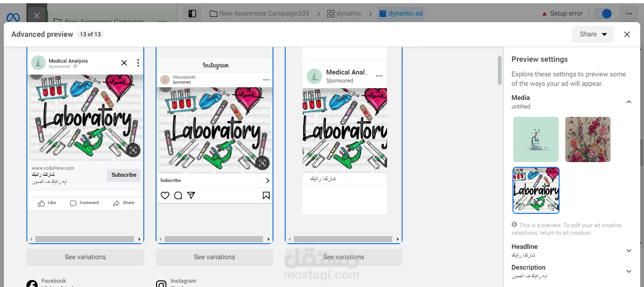Click the Instagram heart like icon
This screenshot has height=287, width=644.
coord(165,195)
